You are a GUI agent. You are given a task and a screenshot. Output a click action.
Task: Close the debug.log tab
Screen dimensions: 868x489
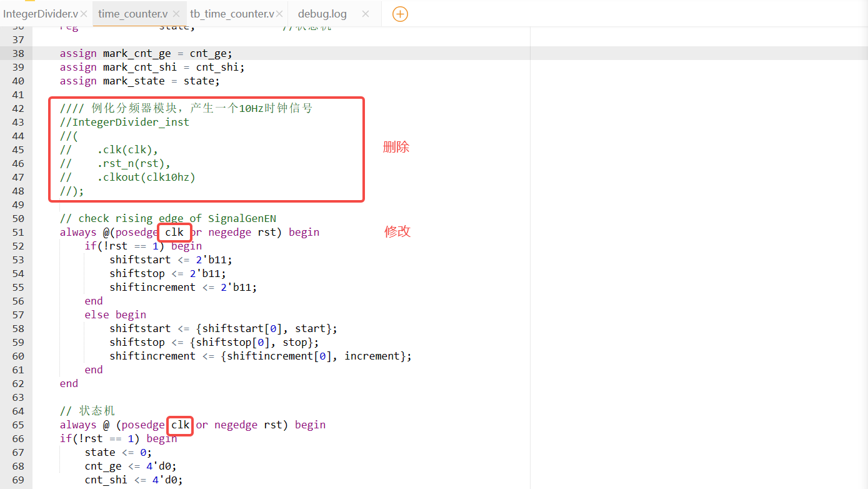click(366, 14)
